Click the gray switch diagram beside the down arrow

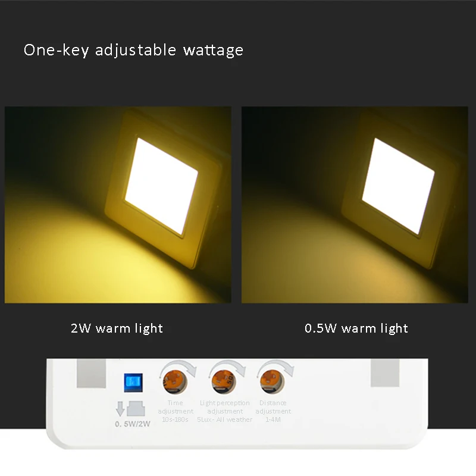pos(136,409)
